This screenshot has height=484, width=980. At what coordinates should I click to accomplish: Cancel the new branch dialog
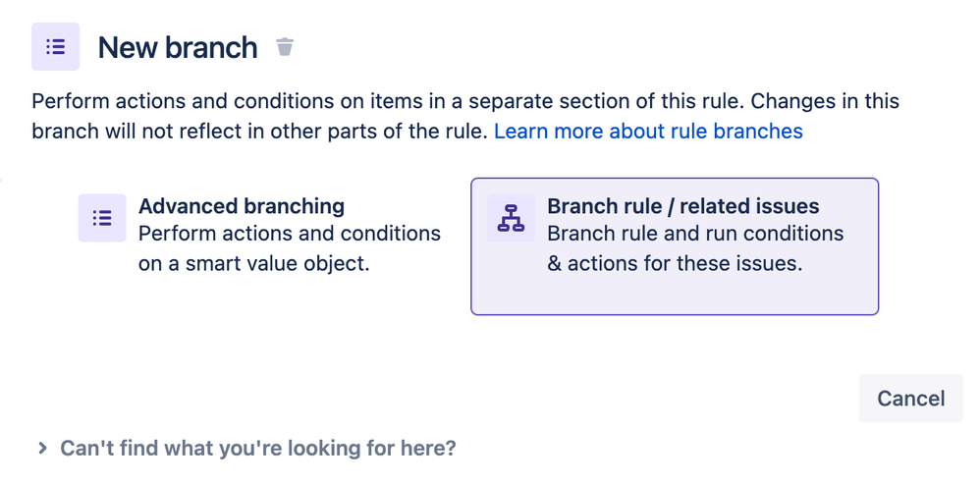coord(910,399)
